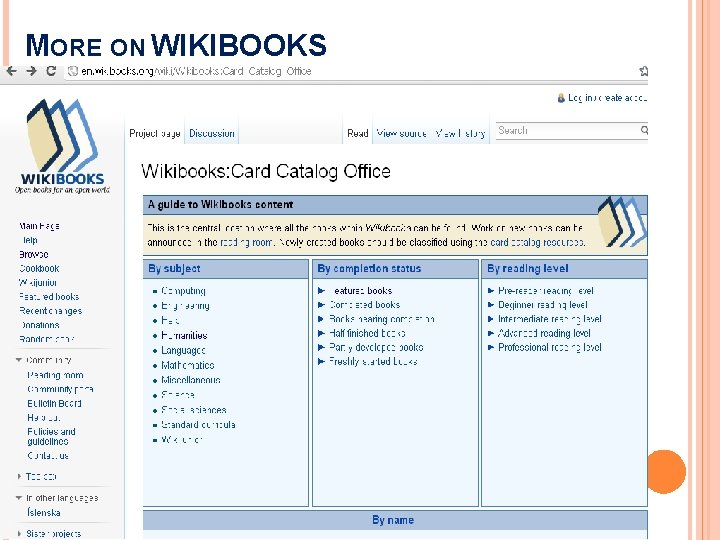This screenshot has width=720, height=540.
Task: Click the By name section heading
Action: (393, 520)
